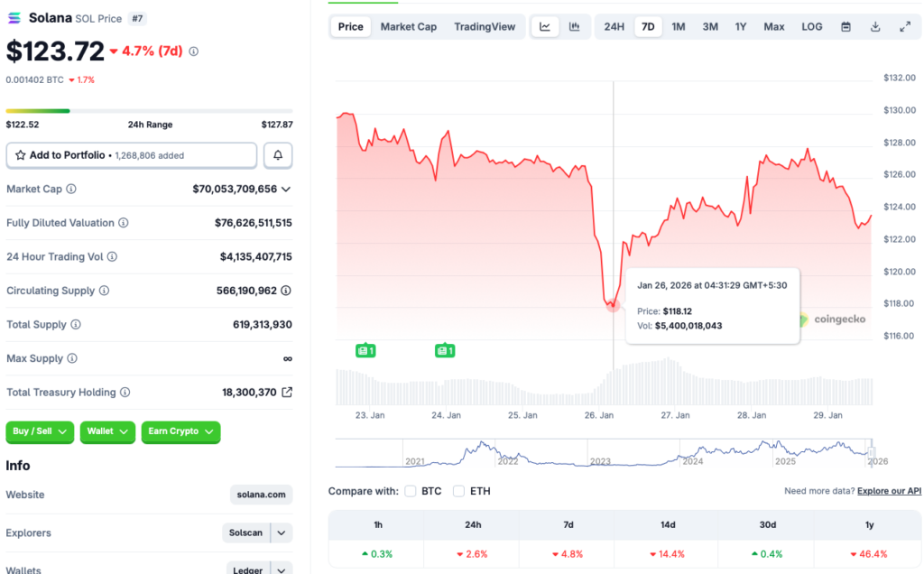Open the TradingView tab
This screenshot has height=574, width=924.
(x=485, y=26)
